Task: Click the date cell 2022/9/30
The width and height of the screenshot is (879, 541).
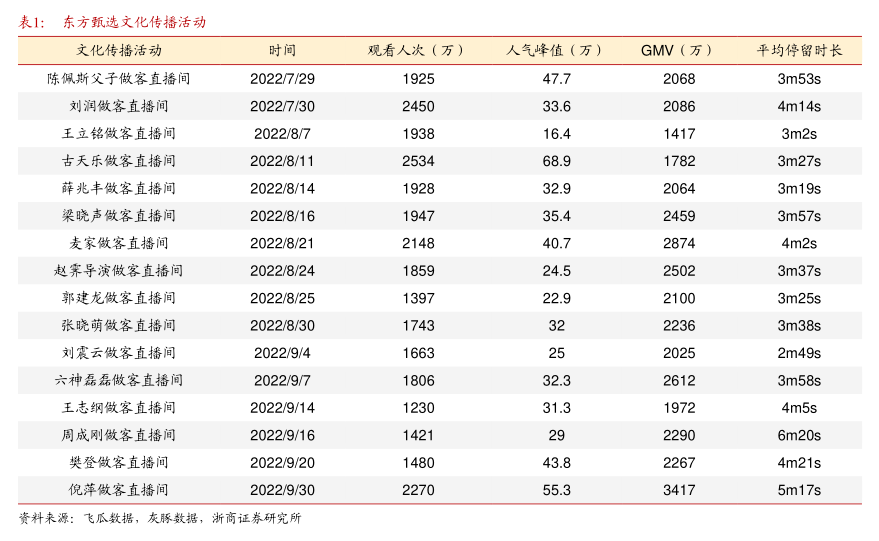Action: pos(282,490)
